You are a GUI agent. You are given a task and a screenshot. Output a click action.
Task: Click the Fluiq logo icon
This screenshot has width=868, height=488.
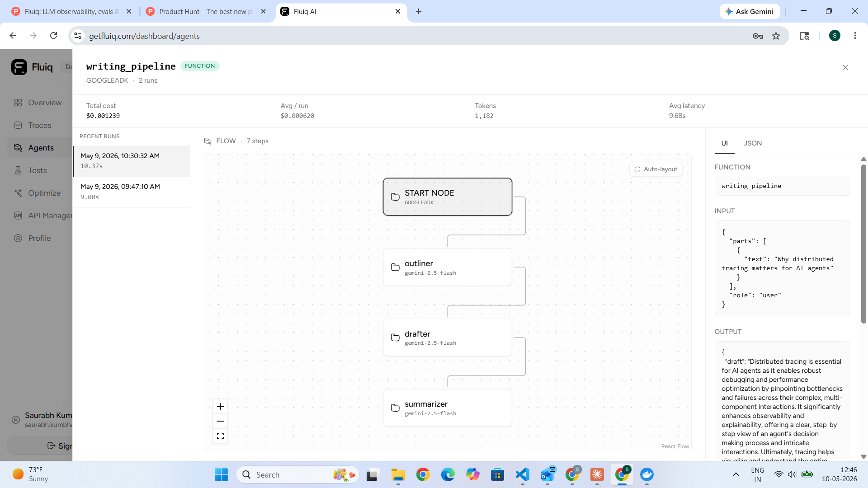pyautogui.click(x=19, y=67)
